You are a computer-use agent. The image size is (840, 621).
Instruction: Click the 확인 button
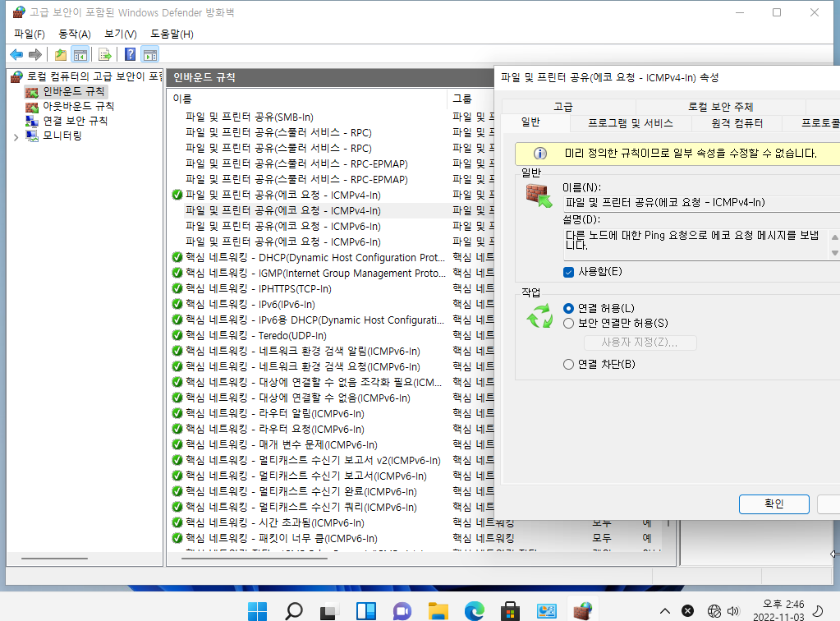(x=774, y=504)
